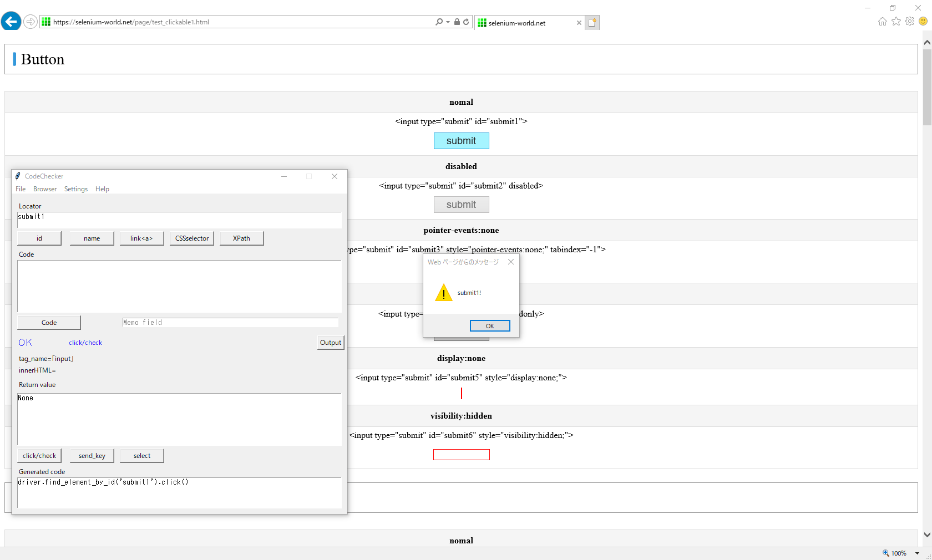932x560 pixels.
Task: Open the favorites star panel
Action: (896, 22)
